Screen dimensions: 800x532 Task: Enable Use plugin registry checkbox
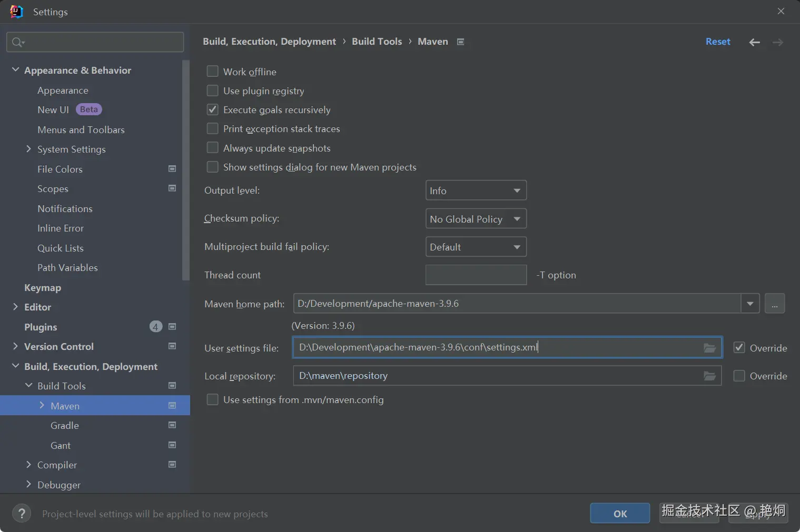click(213, 91)
